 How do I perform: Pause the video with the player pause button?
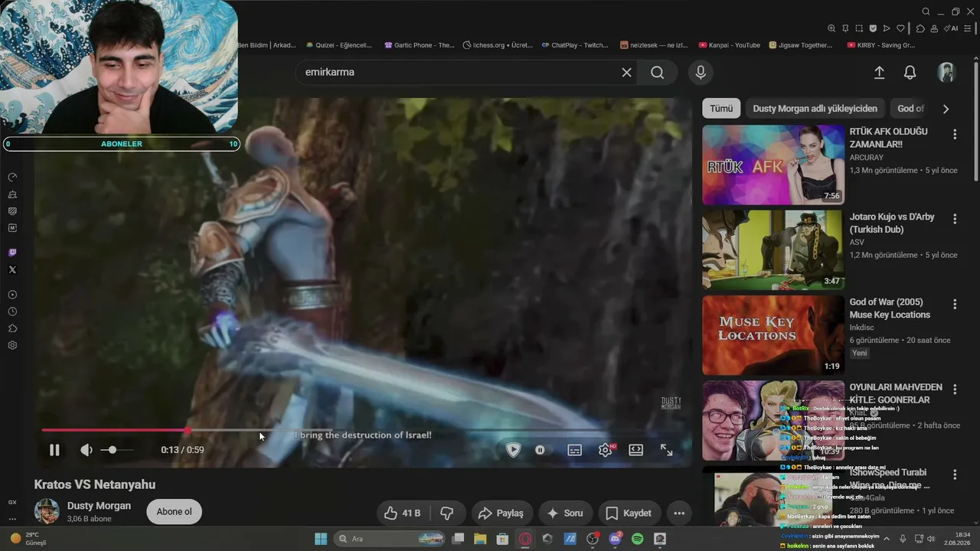coord(54,450)
